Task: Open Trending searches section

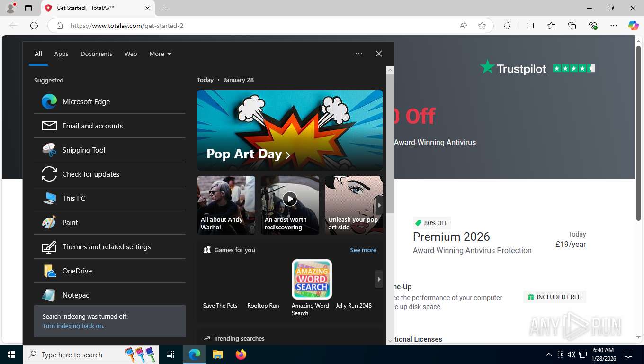Action: [x=239, y=338]
